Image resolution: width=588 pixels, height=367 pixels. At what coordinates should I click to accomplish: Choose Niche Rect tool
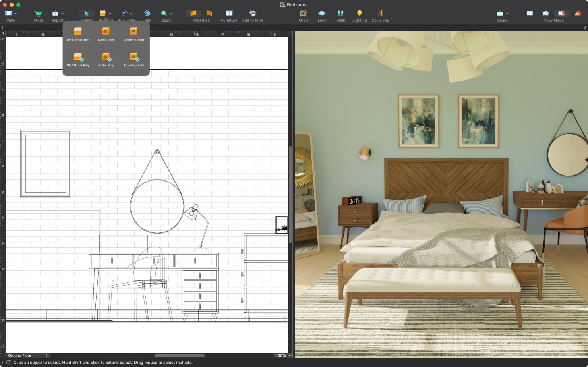coord(106,34)
